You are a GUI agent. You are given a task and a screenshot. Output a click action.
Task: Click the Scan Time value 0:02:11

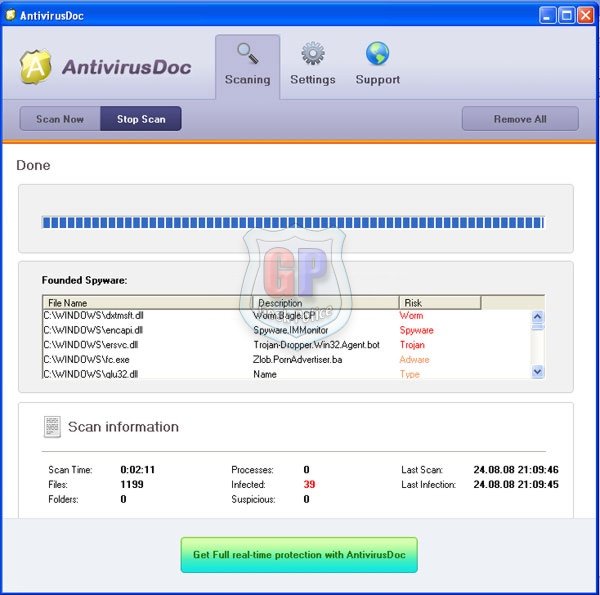point(137,469)
